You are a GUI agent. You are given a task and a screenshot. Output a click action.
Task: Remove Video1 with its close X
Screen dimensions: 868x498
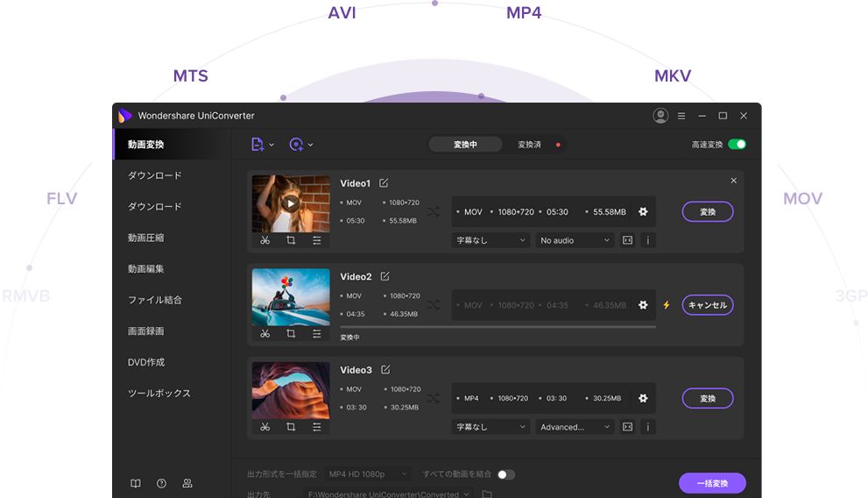[x=733, y=181]
